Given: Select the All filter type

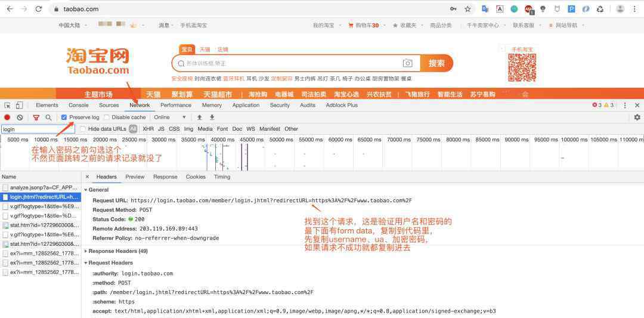Looking at the screenshot, I should click(x=133, y=129).
